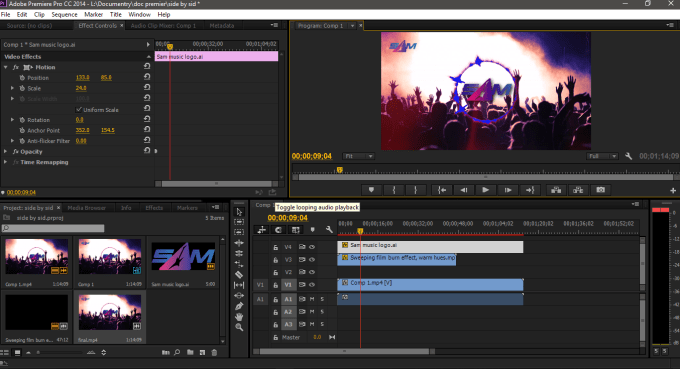
Task: Export a frame with camera icon
Action: pos(601,190)
